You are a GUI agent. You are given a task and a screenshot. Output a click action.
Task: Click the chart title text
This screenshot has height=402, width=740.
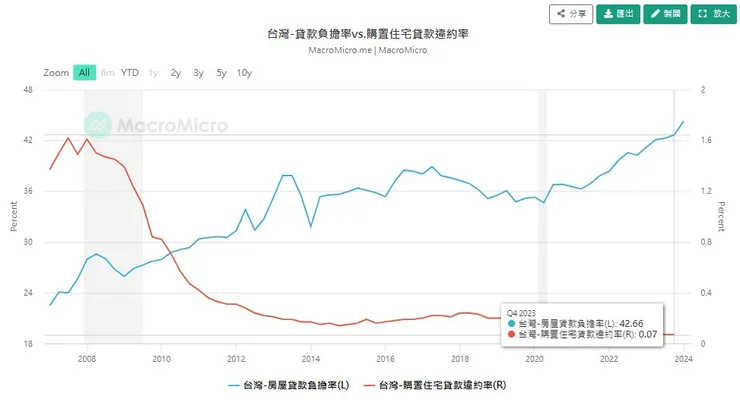pos(369,34)
